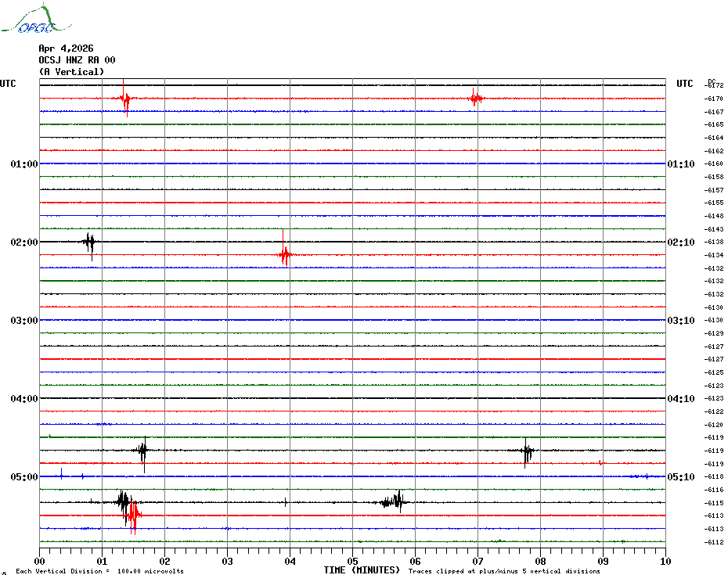Select the (A Vertical) channel label
The image size is (728, 582).
(x=71, y=71)
